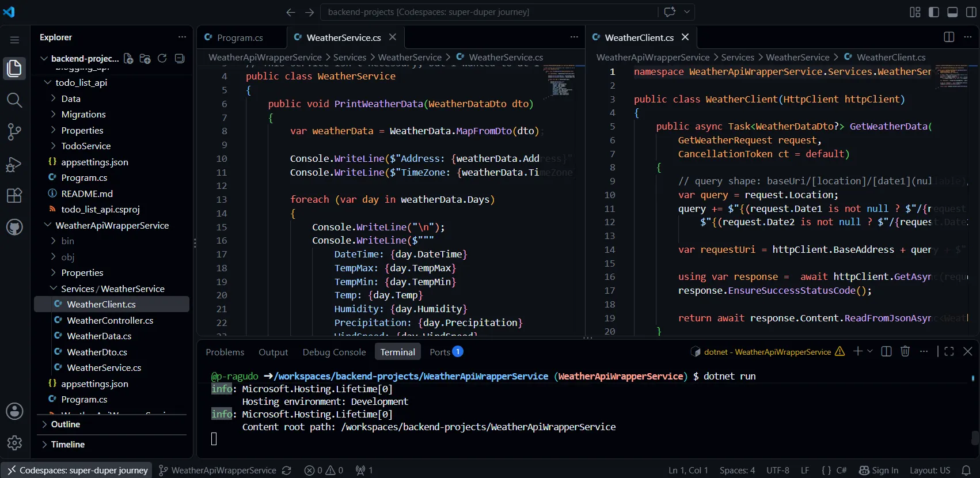Open the Search view in activity bar
The height and width of the screenshot is (478, 980).
coord(14,100)
